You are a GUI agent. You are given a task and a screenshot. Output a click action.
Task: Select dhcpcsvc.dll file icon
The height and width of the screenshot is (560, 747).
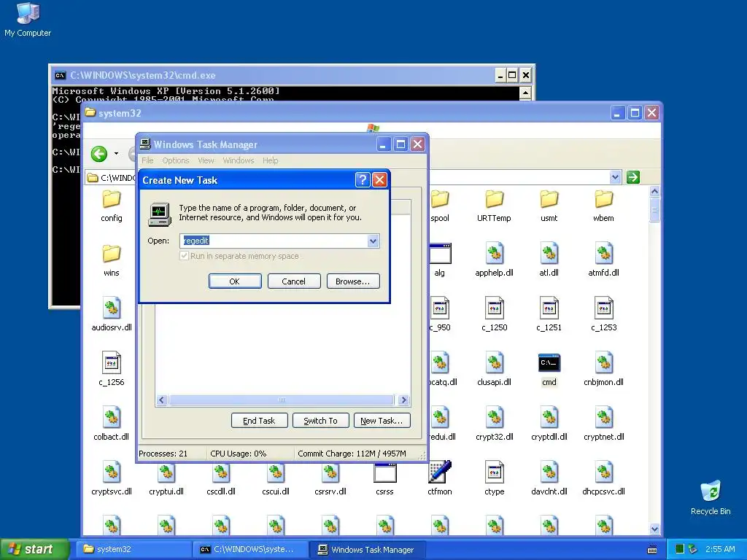604,472
